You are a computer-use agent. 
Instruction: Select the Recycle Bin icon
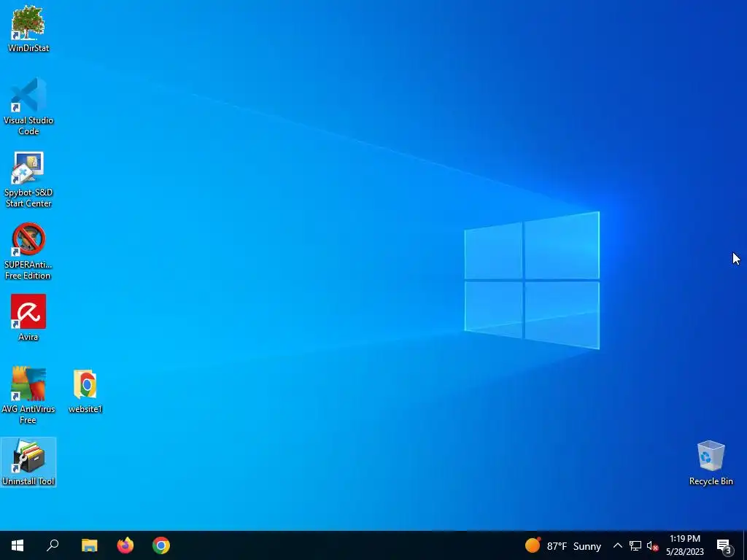click(x=711, y=463)
